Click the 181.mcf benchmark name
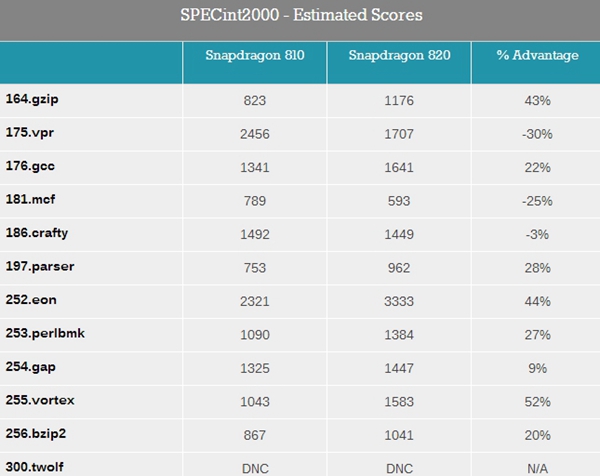 [x=26, y=200]
